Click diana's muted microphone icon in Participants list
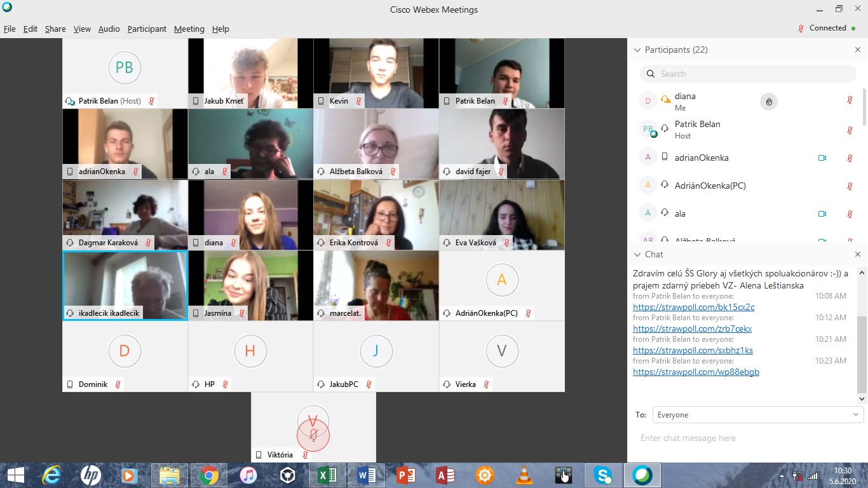 (850, 100)
